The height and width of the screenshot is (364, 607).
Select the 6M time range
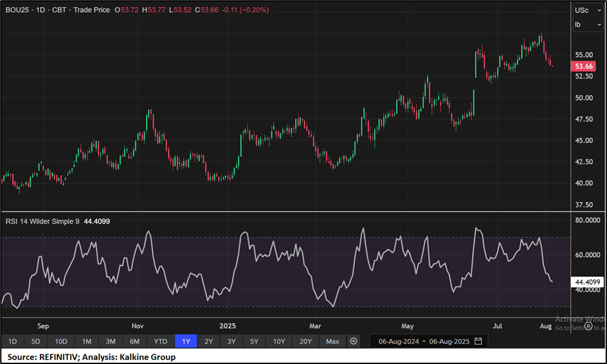[134, 341]
